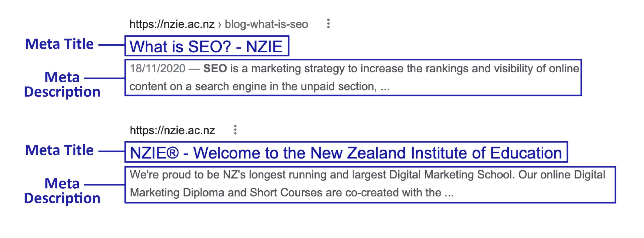Click the https://nzie.ac.nz URL of the second result
Screen dimensions: 644x238
click(x=172, y=130)
